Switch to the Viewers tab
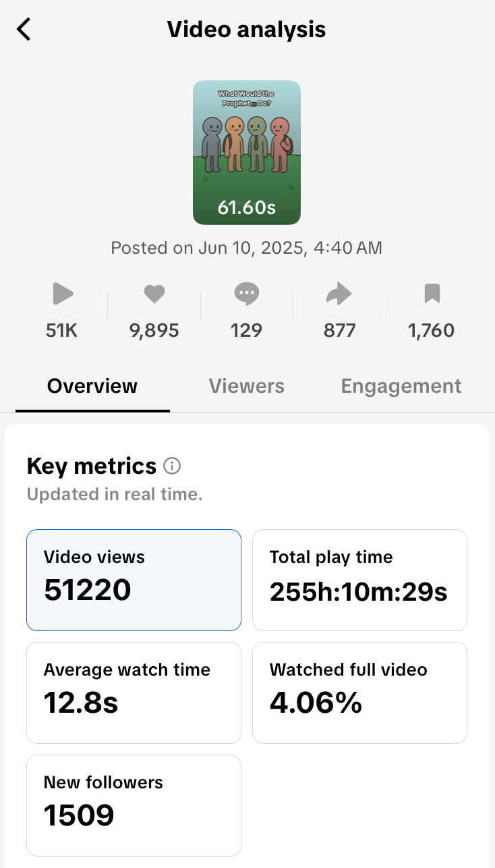Viewport: 495px width, 868px height. (247, 386)
